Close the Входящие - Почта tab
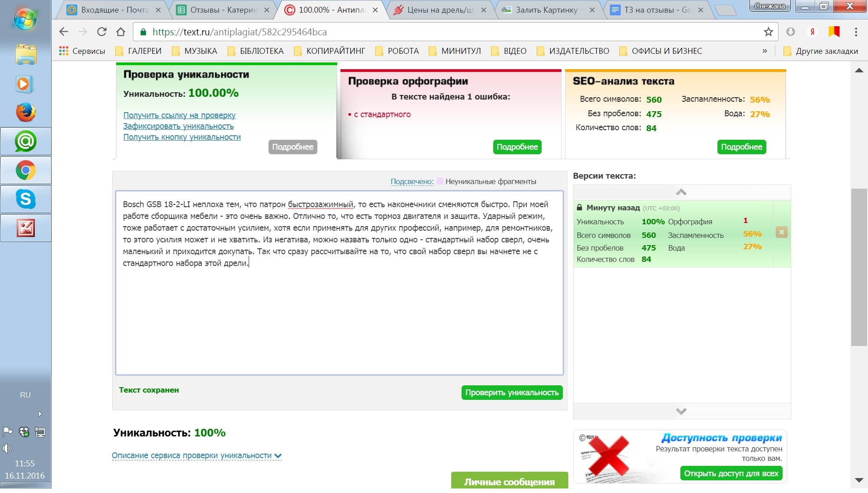This screenshot has width=868, height=493. click(x=158, y=10)
